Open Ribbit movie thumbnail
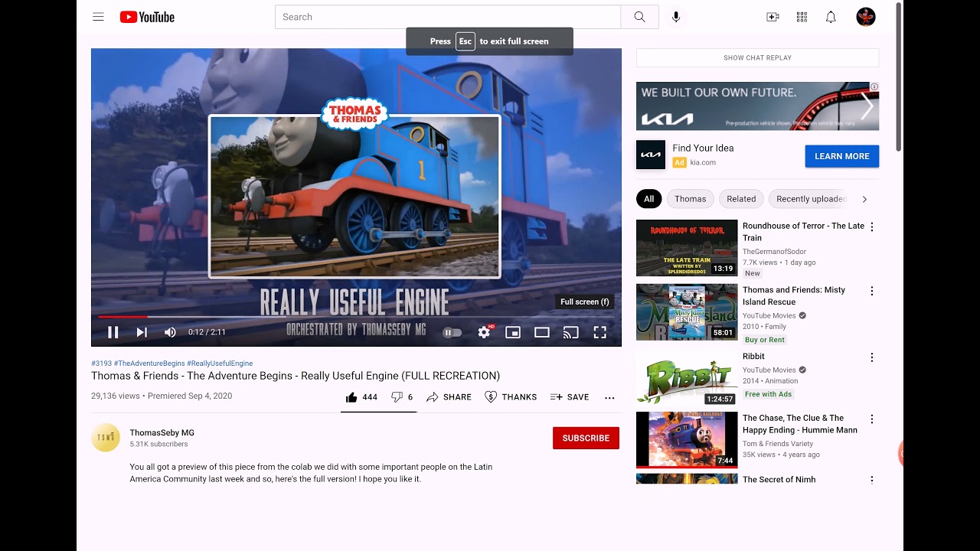The image size is (980, 551). [687, 378]
